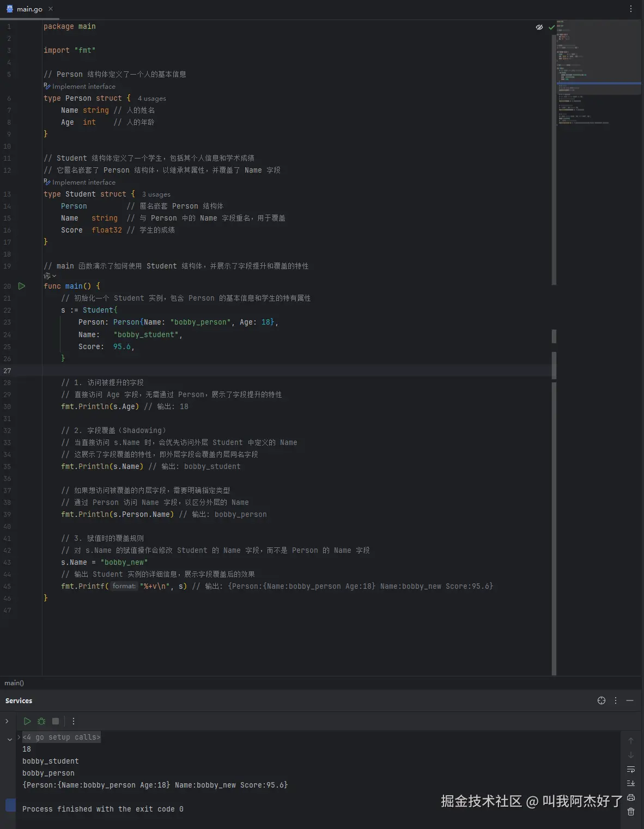Image resolution: width=644 pixels, height=829 pixels.
Task: Click the green inspections checkmark
Action: click(x=551, y=27)
